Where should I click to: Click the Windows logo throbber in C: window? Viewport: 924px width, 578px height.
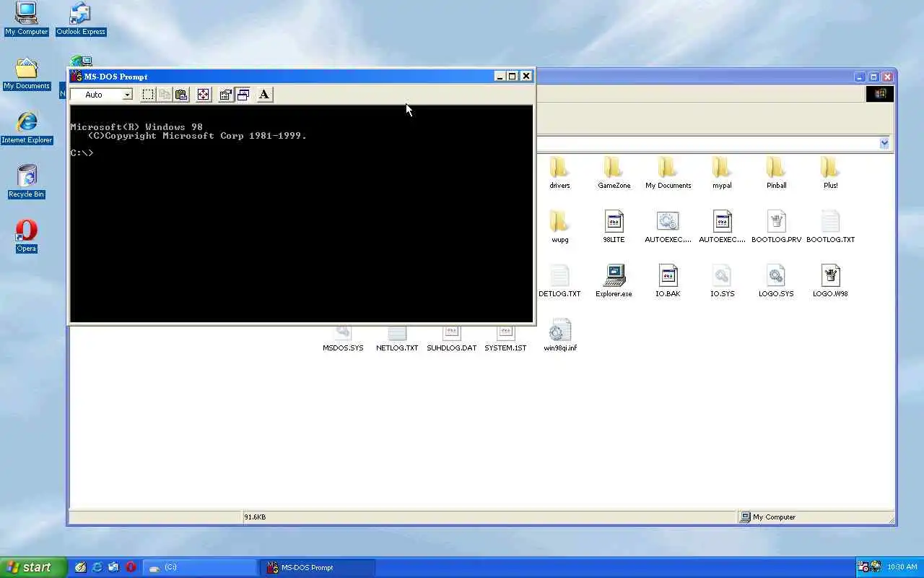pyautogui.click(x=880, y=94)
